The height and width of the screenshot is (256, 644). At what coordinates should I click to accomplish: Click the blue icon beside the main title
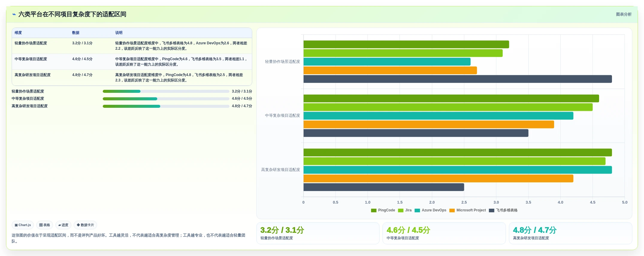pyautogui.click(x=14, y=14)
